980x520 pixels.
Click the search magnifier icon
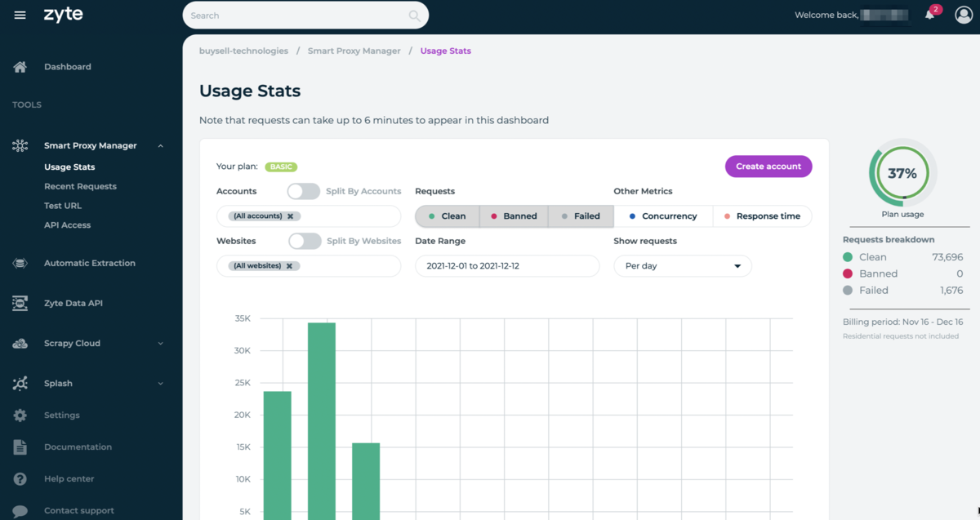415,16
